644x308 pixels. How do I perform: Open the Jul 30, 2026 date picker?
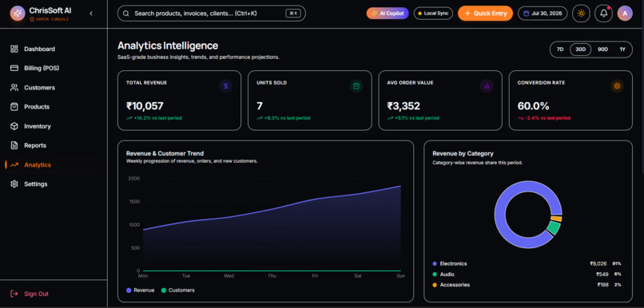[543, 14]
